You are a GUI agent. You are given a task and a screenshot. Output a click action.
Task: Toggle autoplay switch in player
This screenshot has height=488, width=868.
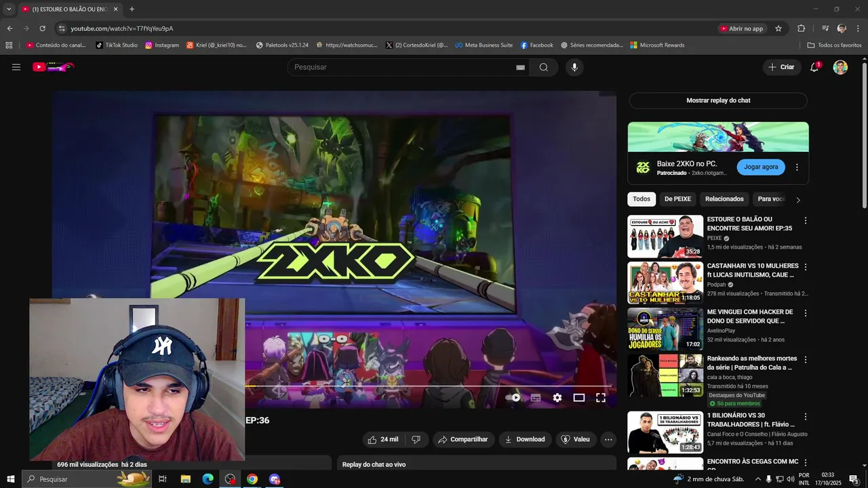pyautogui.click(x=514, y=398)
